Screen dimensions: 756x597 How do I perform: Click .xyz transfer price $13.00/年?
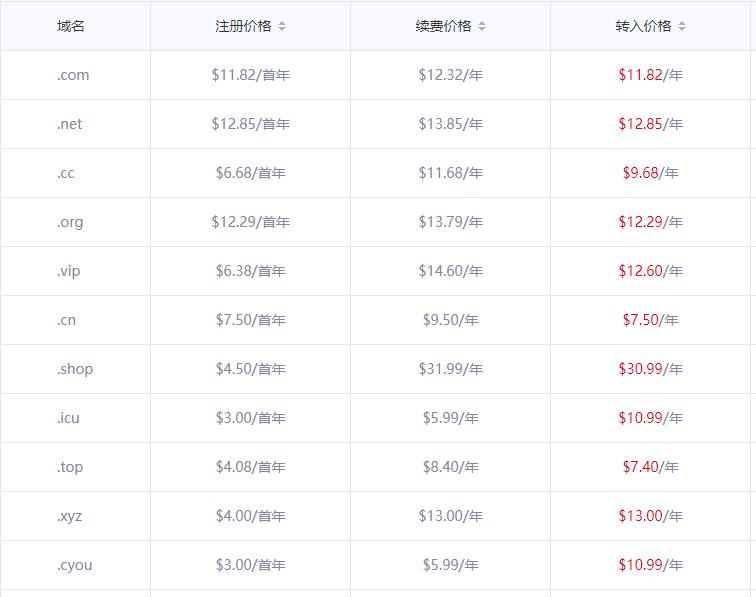click(650, 516)
